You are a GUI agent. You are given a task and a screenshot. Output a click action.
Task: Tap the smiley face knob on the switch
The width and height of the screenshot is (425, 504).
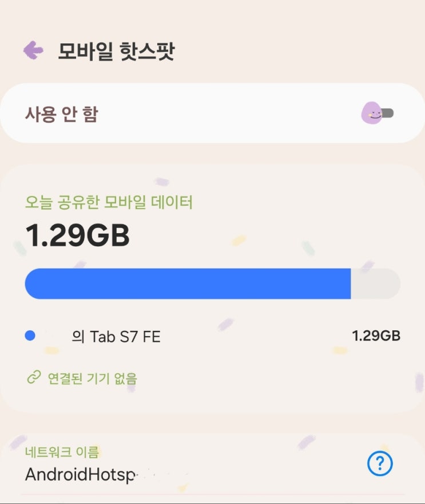click(371, 114)
